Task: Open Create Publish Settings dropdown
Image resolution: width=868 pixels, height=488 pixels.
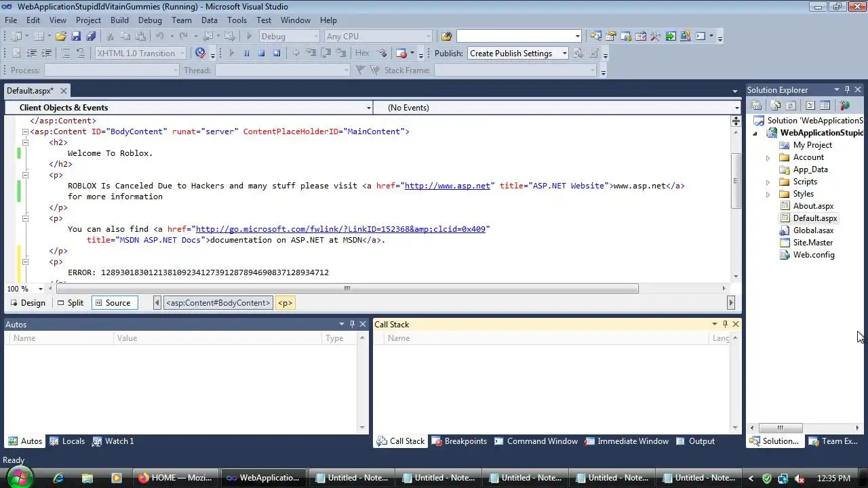Action: click(564, 53)
